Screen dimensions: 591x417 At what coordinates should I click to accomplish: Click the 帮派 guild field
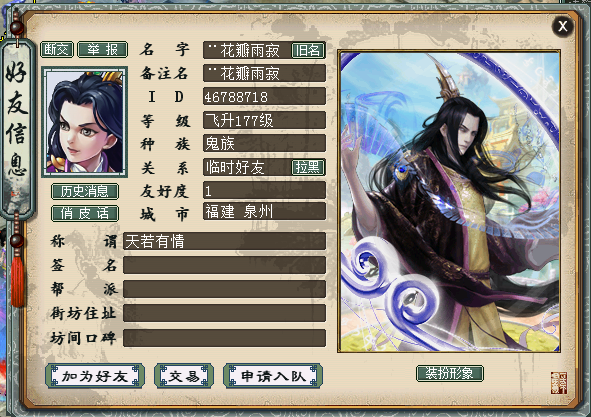pos(224,289)
